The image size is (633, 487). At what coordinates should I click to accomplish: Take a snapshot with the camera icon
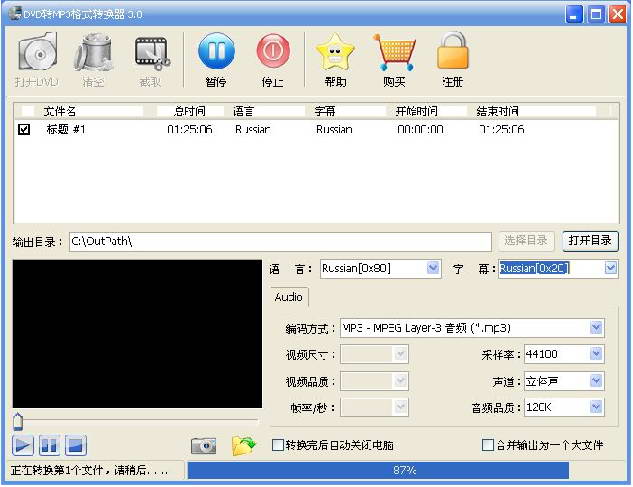[x=204, y=446]
